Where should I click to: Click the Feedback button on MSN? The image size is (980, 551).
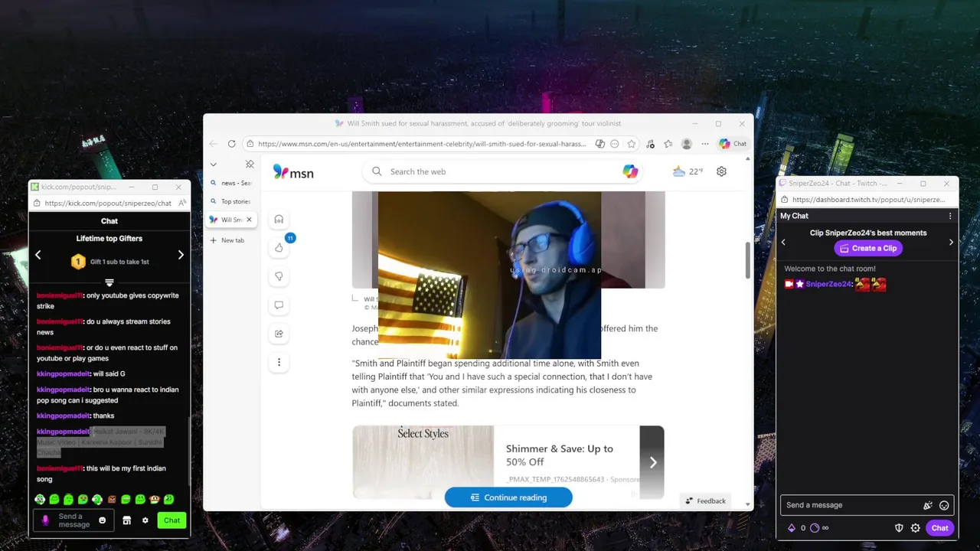705,501
